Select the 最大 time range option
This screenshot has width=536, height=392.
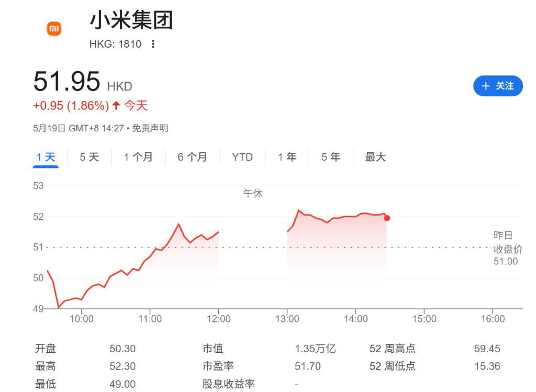(375, 156)
